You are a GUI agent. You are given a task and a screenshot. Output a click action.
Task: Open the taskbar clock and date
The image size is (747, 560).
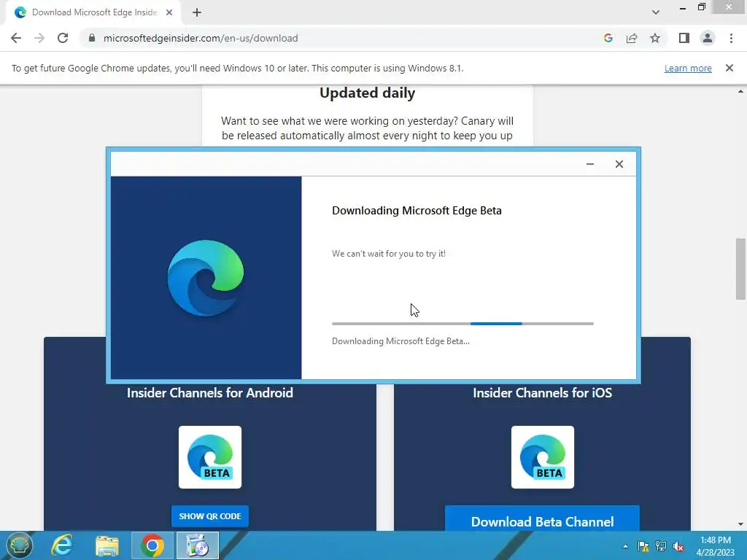tap(715, 546)
